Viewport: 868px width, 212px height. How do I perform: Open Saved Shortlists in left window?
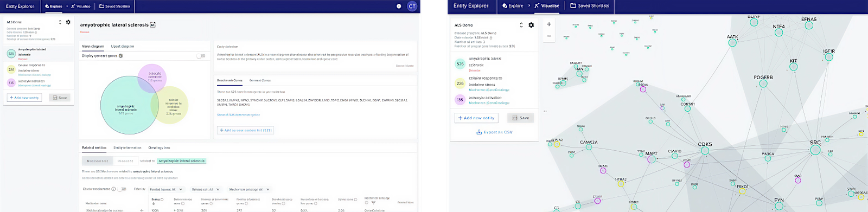click(x=115, y=7)
